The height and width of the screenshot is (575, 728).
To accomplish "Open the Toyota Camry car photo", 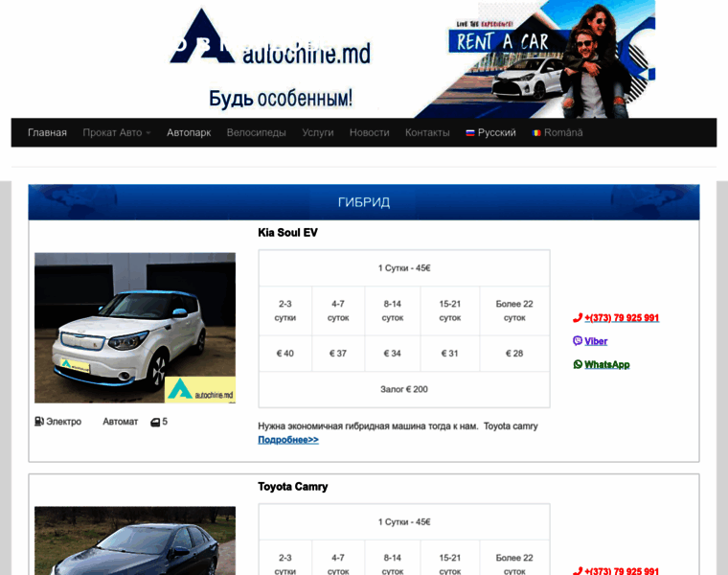I will 135,540.
